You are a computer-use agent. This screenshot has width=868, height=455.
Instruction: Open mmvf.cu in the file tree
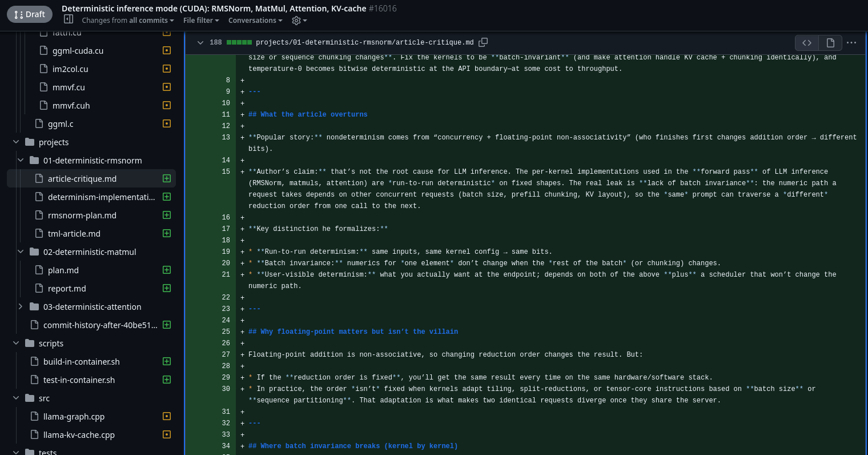[x=69, y=87]
